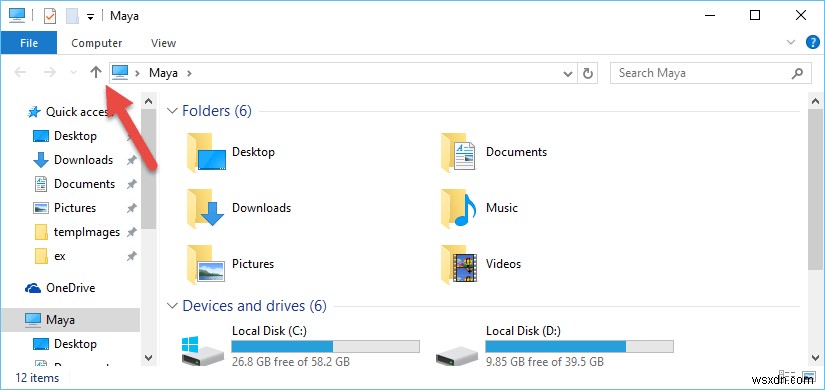825x390 pixels.
Task: Click navigation pane scroll up arrow
Action: point(148,101)
